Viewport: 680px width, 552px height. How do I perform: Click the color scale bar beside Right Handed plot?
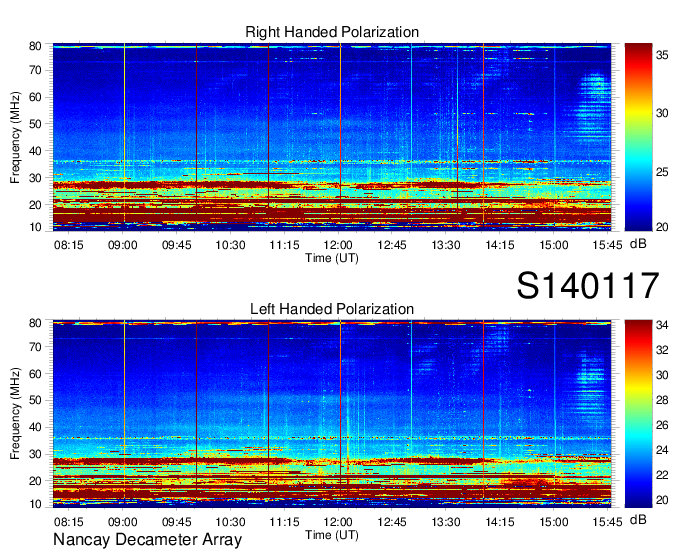[x=638, y=137]
